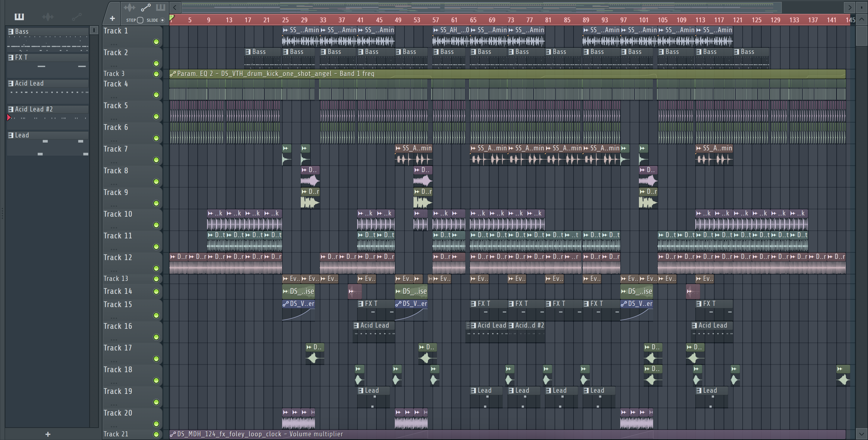Mute Track 10 using its green light
868x440 pixels.
point(156,225)
